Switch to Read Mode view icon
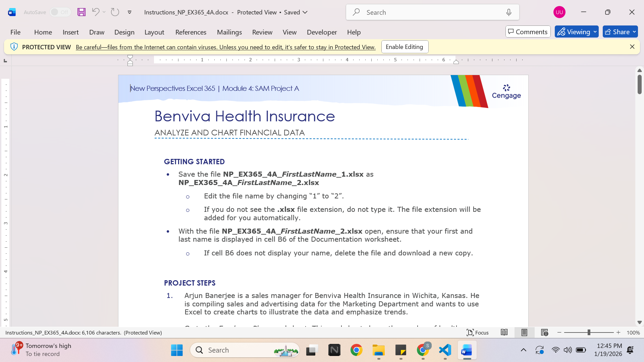 (x=504, y=333)
